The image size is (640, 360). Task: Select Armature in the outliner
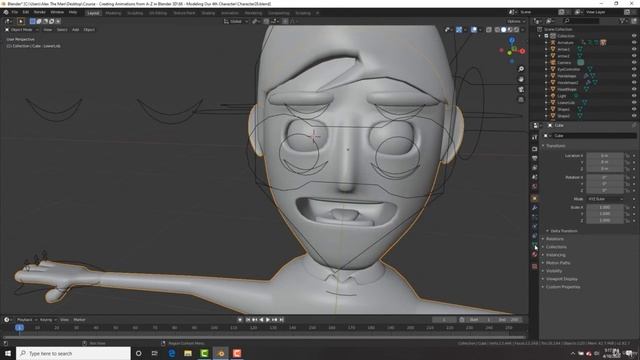(565, 42)
